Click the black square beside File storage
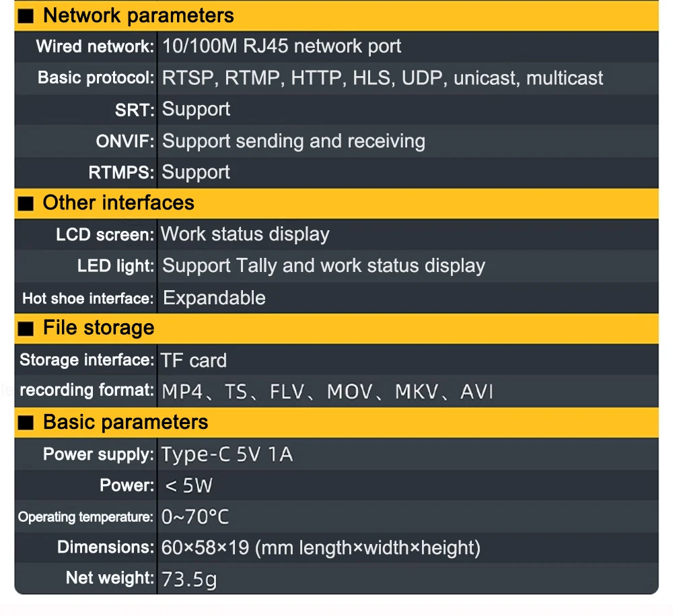673x616 pixels. [x=26, y=329]
